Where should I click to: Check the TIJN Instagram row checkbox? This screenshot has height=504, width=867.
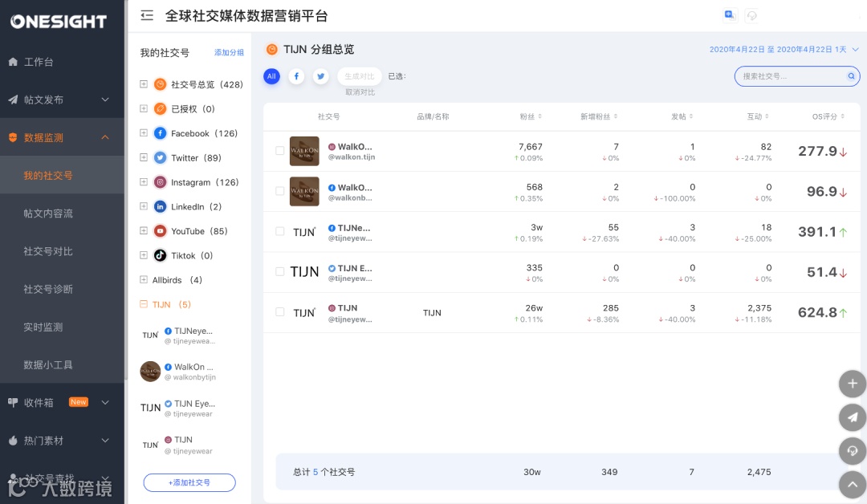click(280, 311)
